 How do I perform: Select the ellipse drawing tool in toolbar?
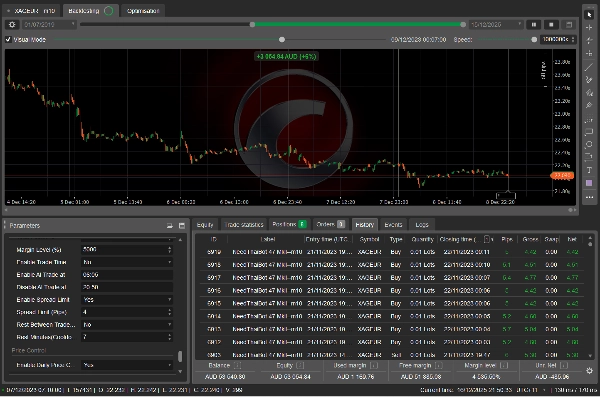(589, 144)
